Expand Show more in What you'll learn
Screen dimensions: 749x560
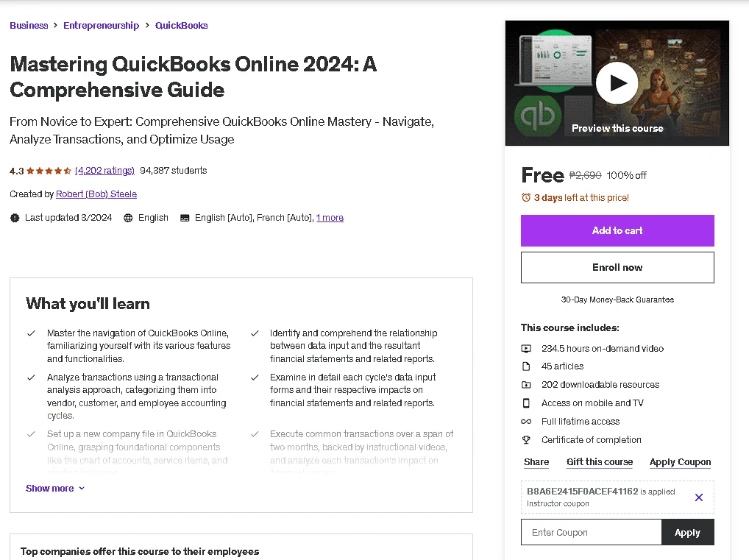55,489
